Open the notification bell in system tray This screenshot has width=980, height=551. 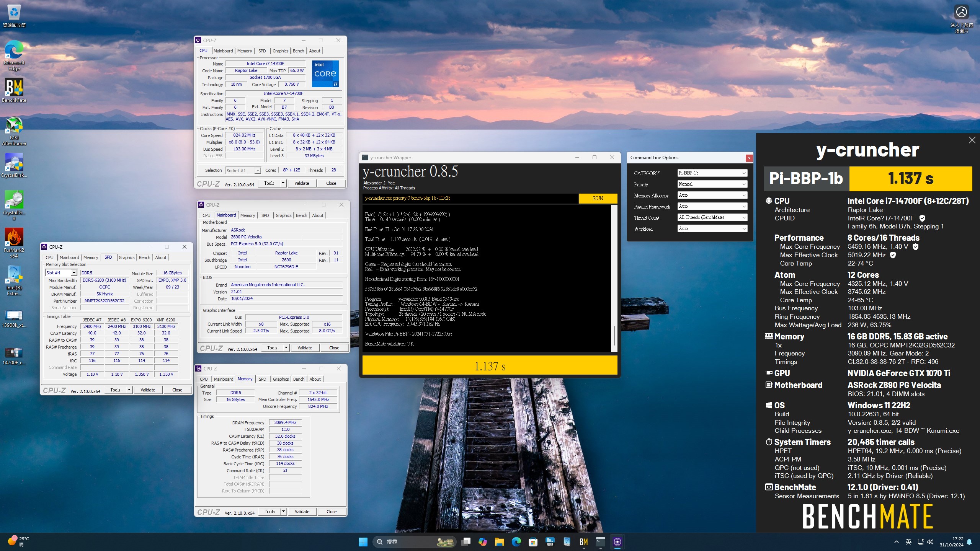[x=969, y=542]
